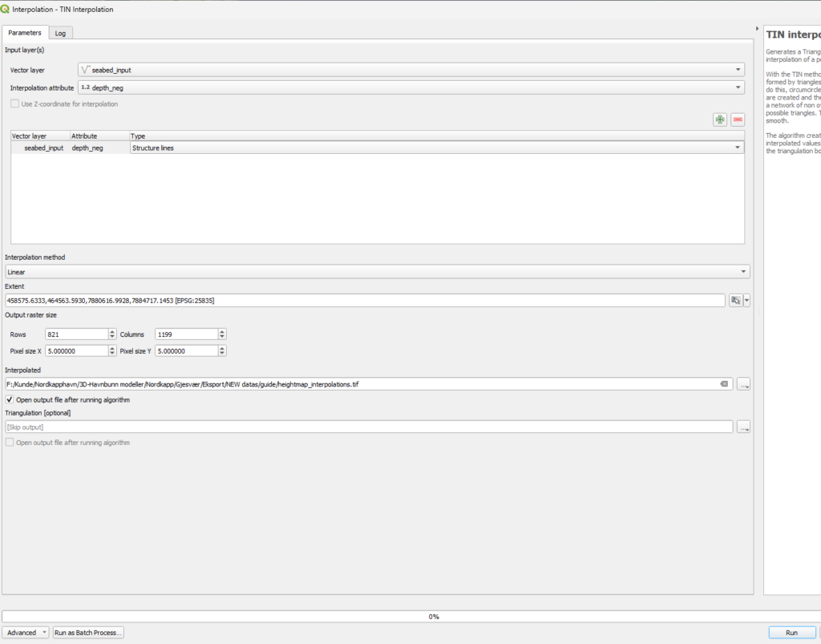Browse for Interpolated output file
This screenshot has height=644, width=821.
(x=743, y=384)
